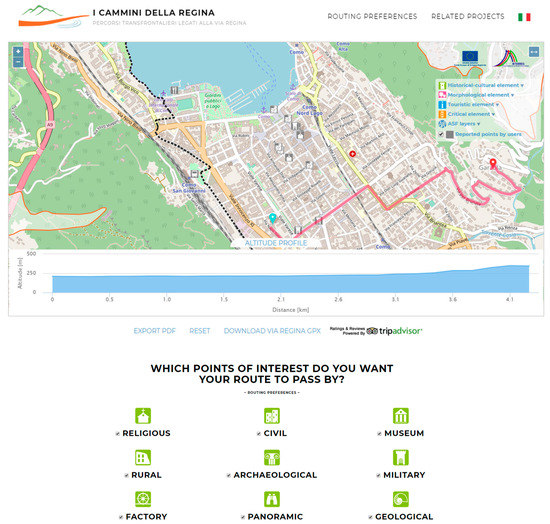Image resolution: width=550 pixels, height=524 pixels.
Task: Select the Museum building icon
Action: coord(401,416)
